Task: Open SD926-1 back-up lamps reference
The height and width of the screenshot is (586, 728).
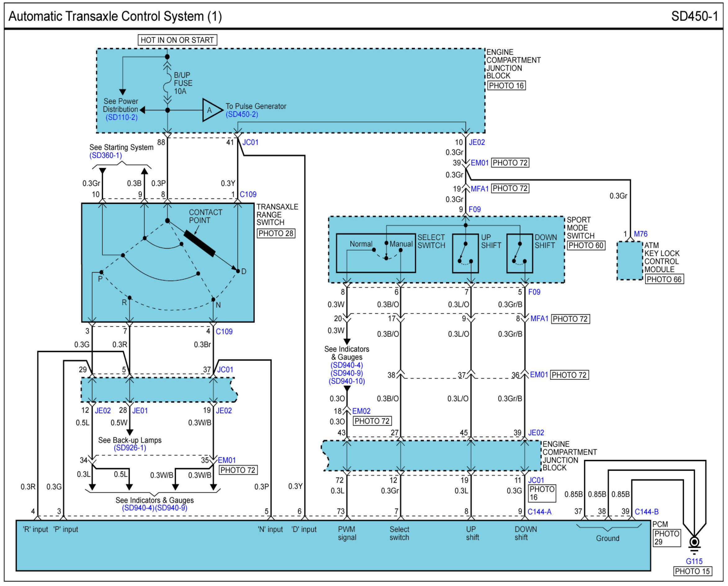Action: coord(130,448)
